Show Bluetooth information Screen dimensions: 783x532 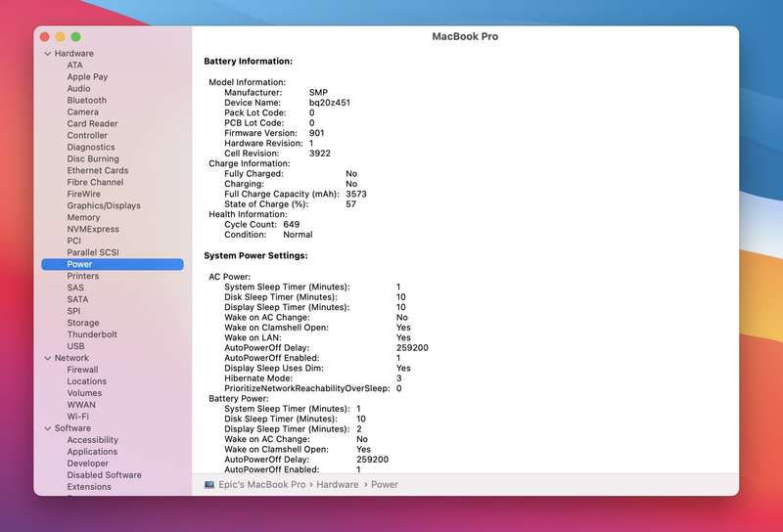87,101
